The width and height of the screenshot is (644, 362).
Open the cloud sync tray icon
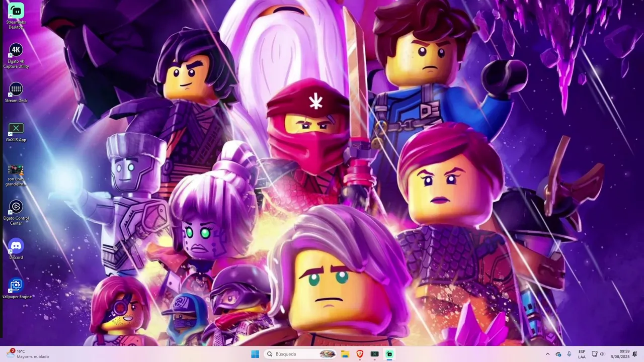coord(558,354)
